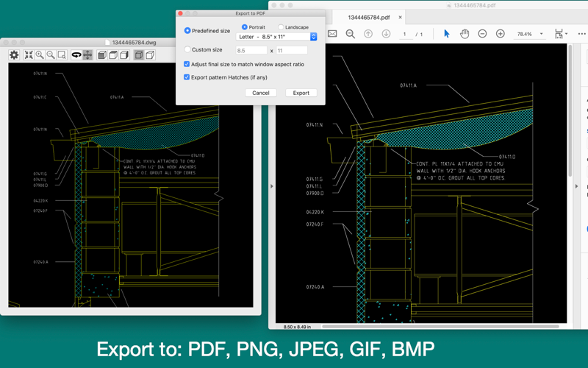Switch to front-shaded cube view
The width and height of the screenshot is (588, 368).
(x=101, y=54)
